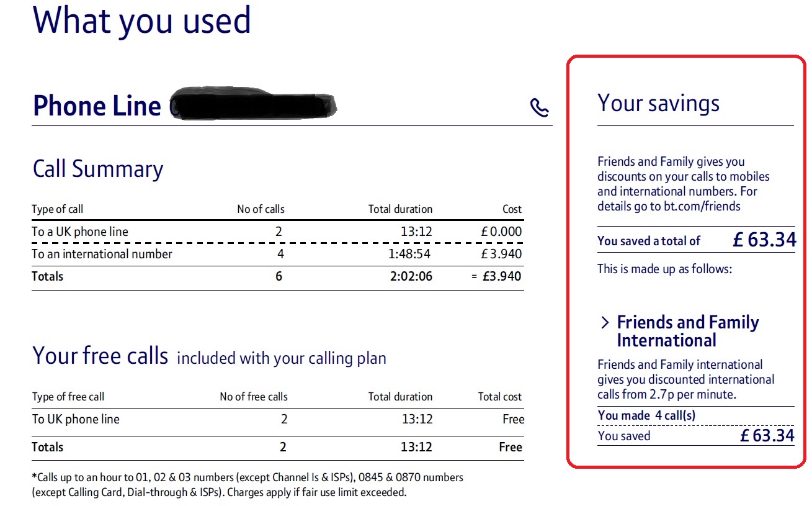This screenshot has height=506, width=812.
Task: Expand the Friends and Family International chevron
Action: 605,323
